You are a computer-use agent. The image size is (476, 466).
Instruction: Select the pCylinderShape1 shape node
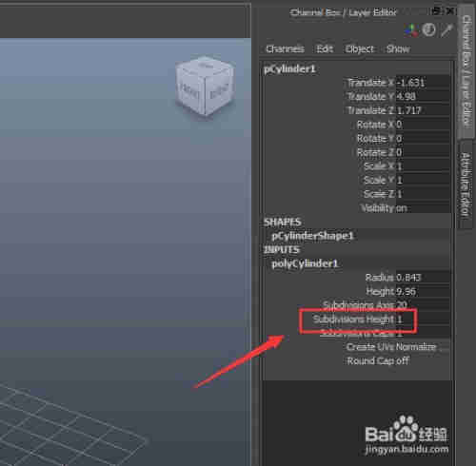tap(312, 236)
